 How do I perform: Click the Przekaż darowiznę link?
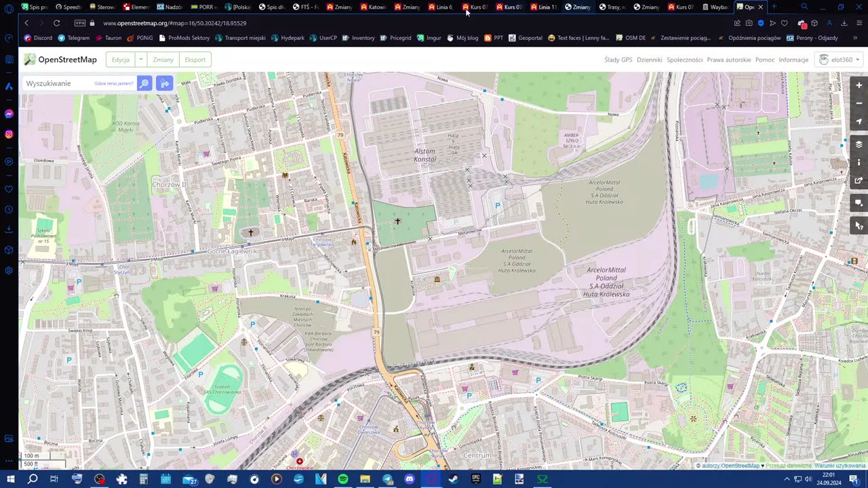click(x=789, y=466)
